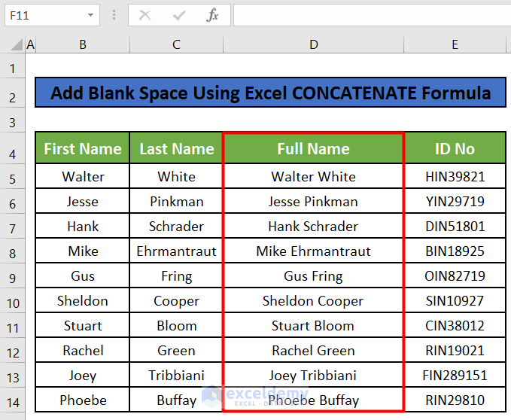Screen dimensions: 511x420
Task: Select the Last Name cell Cooper
Action: (176, 300)
